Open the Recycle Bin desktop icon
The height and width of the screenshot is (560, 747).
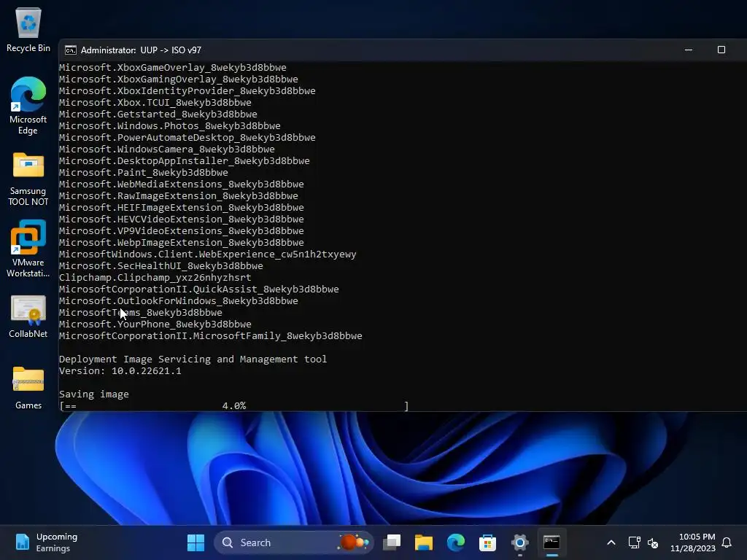click(28, 30)
